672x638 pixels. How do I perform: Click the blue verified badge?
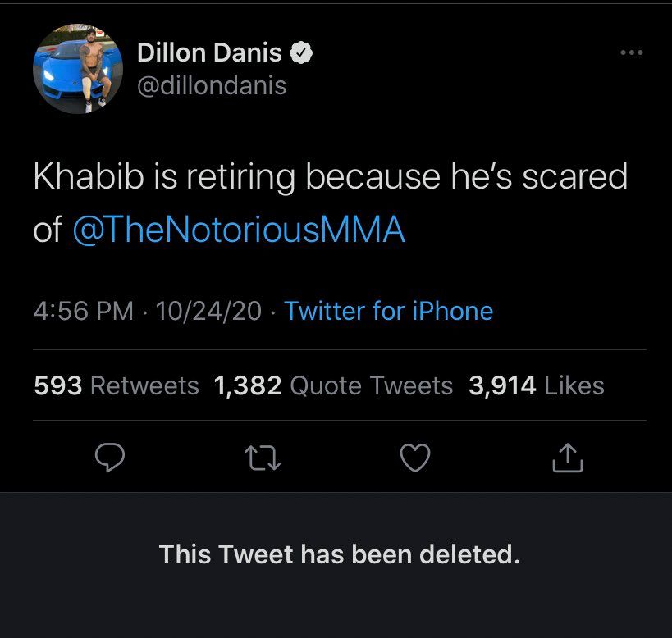(x=302, y=53)
